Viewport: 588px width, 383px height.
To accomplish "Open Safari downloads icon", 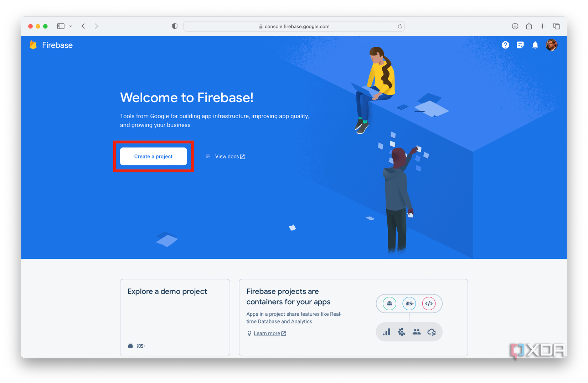I will click(x=515, y=26).
